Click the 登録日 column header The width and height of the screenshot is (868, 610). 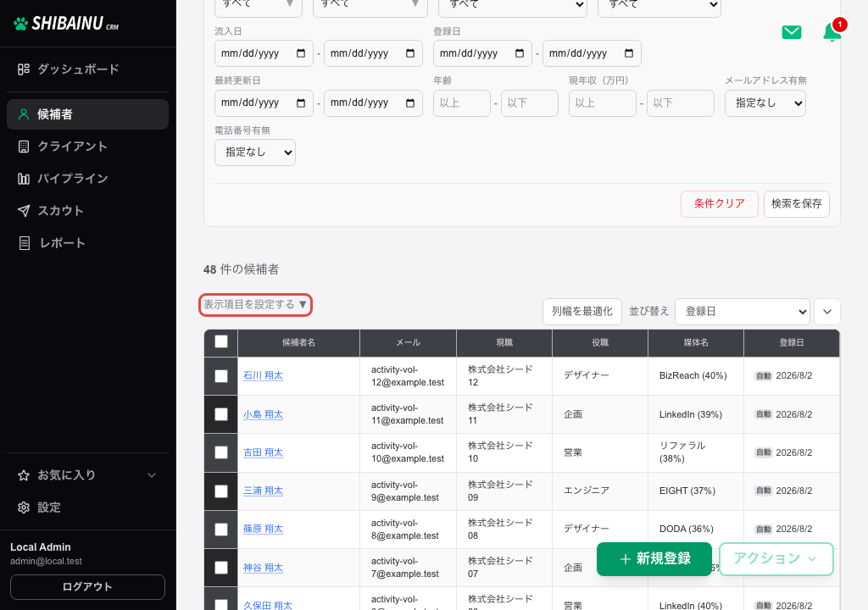(x=792, y=342)
